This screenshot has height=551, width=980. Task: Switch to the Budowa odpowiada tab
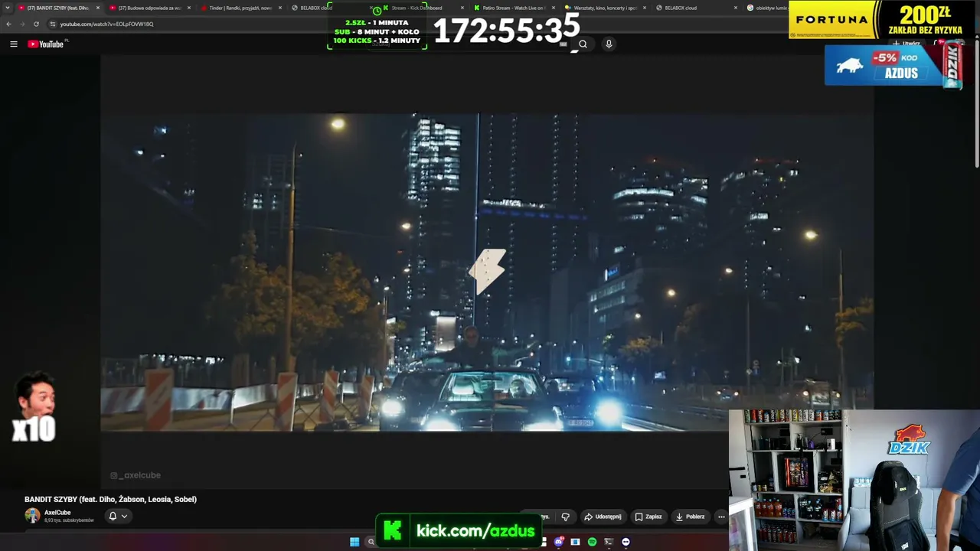(x=149, y=8)
